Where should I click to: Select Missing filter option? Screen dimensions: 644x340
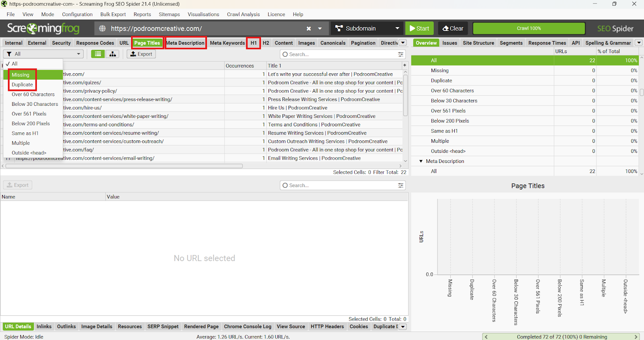pyautogui.click(x=33, y=75)
